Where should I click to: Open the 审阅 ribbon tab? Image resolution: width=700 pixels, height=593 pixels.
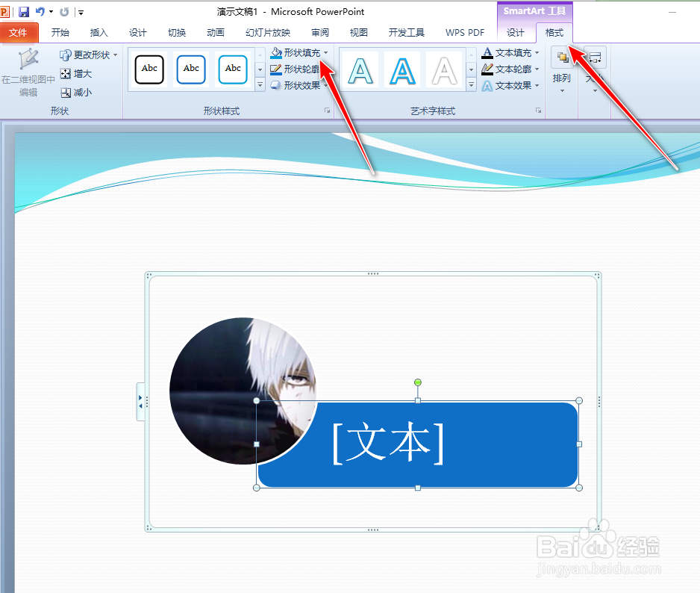coord(319,33)
